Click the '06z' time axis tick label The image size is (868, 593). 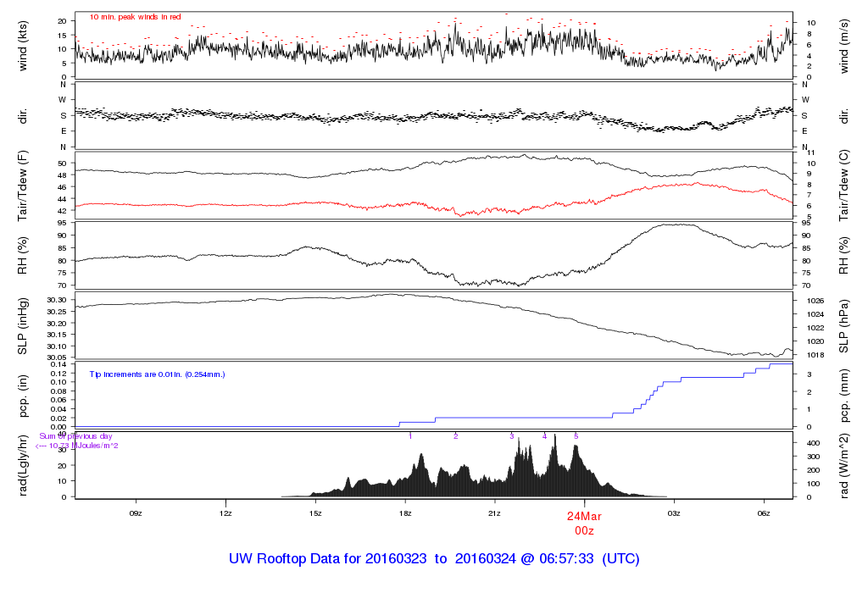coord(764,513)
